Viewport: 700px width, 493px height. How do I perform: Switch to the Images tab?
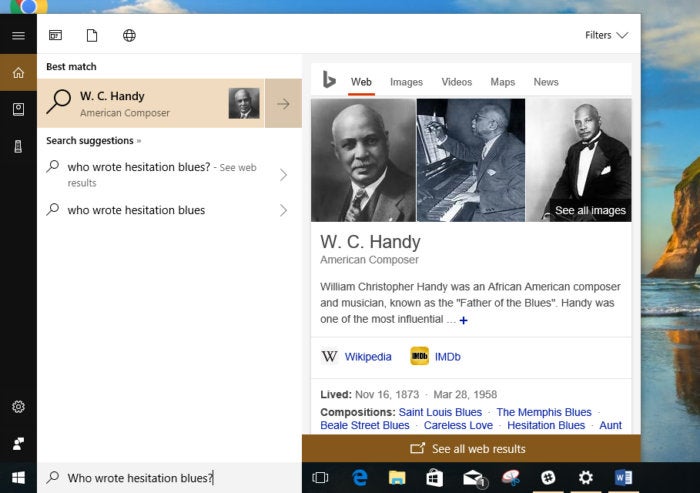[406, 82]
